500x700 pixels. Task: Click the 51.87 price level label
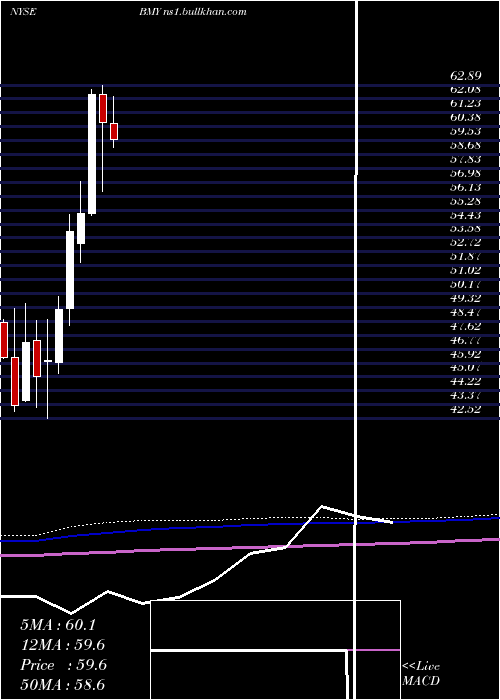[465, 257]
